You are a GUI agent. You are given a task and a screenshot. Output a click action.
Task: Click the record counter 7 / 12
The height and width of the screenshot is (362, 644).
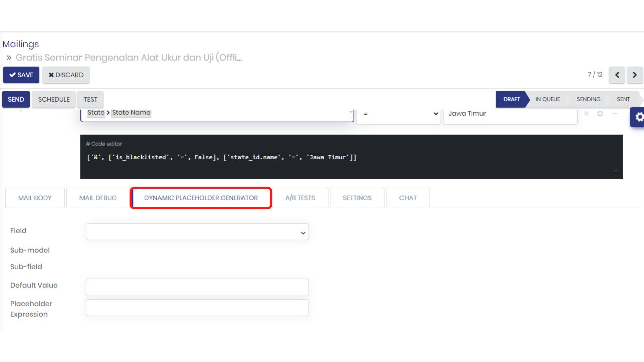(595, 74)
